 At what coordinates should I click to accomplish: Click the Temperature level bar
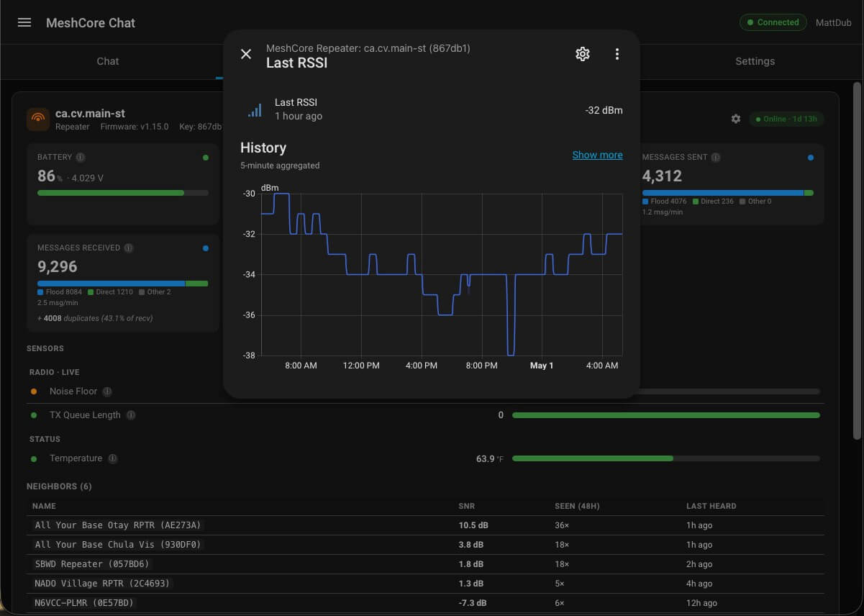[666, 458]
